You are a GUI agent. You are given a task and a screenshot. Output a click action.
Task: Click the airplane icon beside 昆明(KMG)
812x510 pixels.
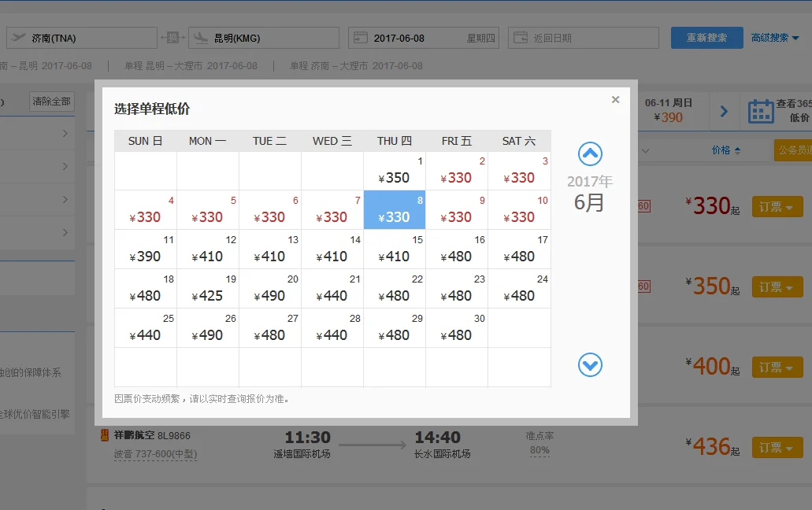coord(198,37)
